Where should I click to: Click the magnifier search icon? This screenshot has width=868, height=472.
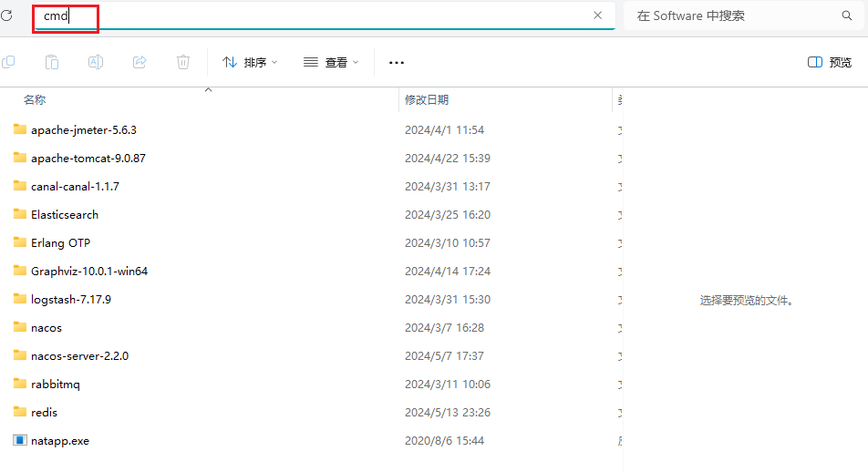pyautogui.click(x=847, y=15)
